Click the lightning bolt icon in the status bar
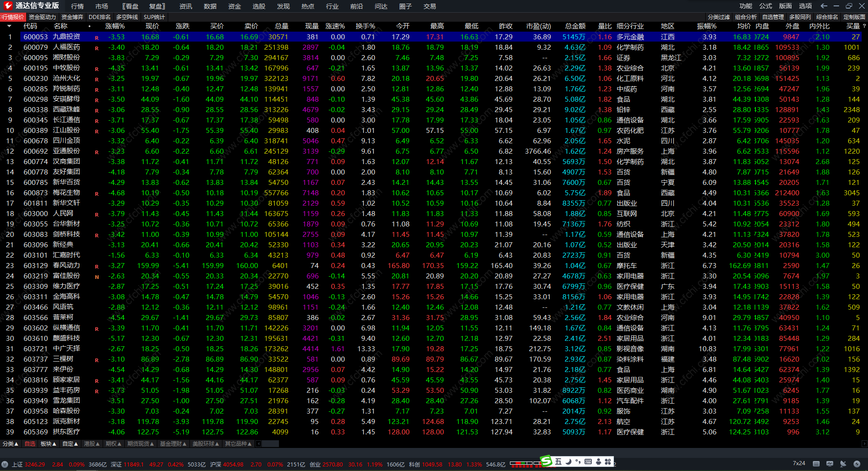 857,464
